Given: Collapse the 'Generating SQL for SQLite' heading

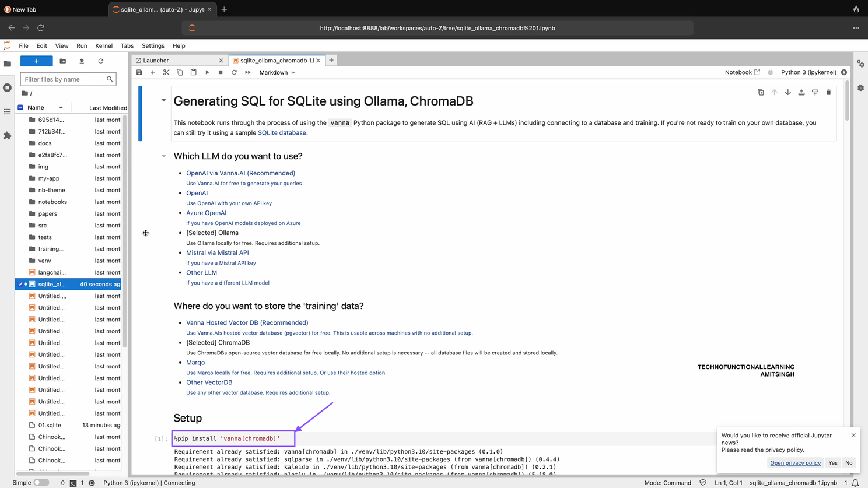Looking at the screenshot, I should pyautogui.click(x=163, y=100).
